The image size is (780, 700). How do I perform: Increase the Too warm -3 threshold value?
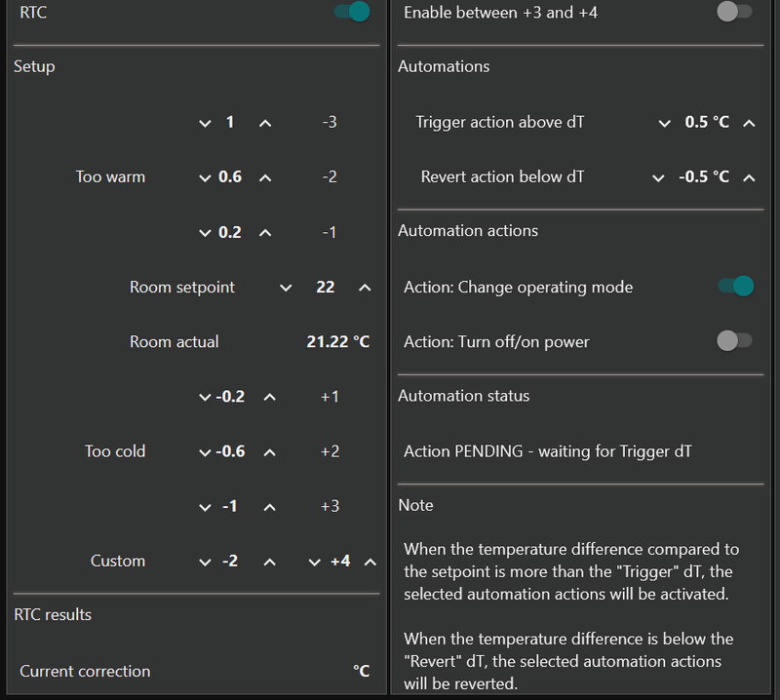265,123
